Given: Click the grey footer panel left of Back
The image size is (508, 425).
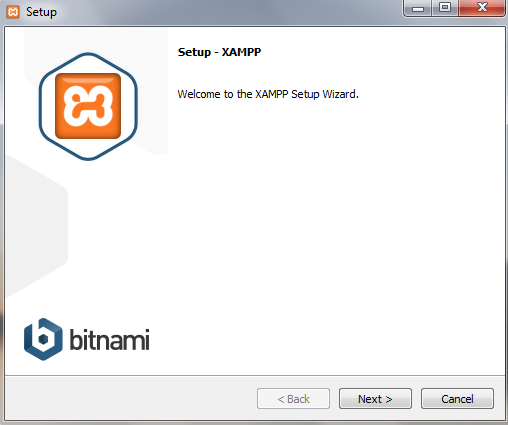Looking at the screenshot, I should tap(130, 398).
